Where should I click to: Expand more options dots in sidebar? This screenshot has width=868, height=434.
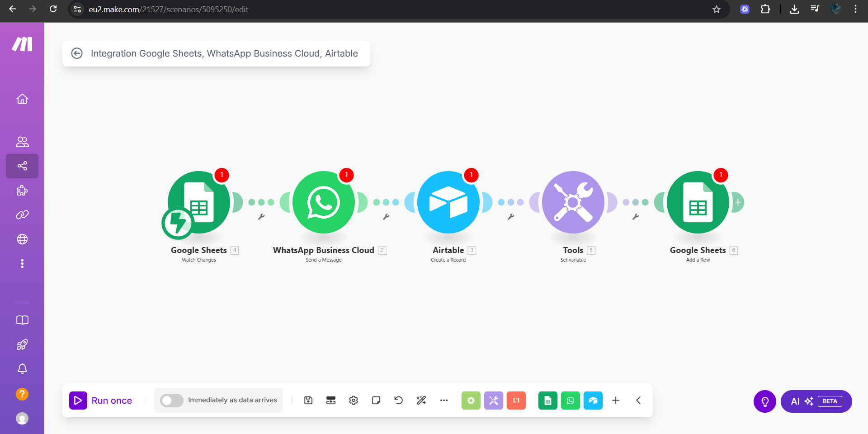[22, 263]
